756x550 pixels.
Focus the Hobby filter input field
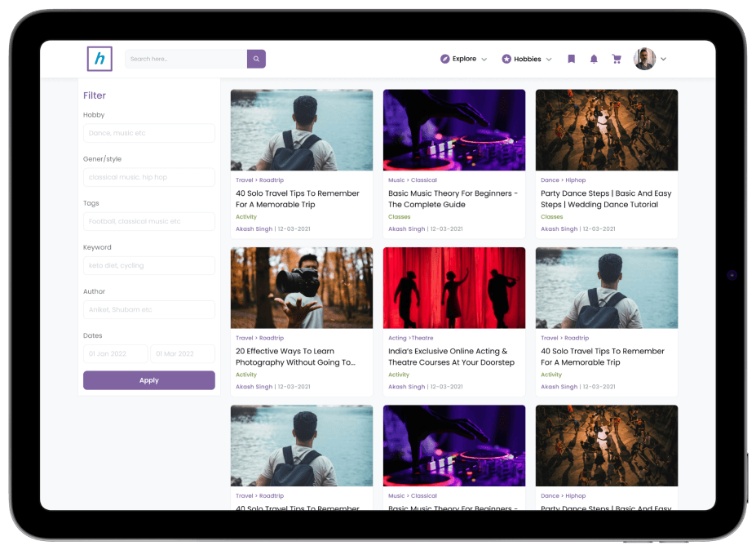point(149,133)
